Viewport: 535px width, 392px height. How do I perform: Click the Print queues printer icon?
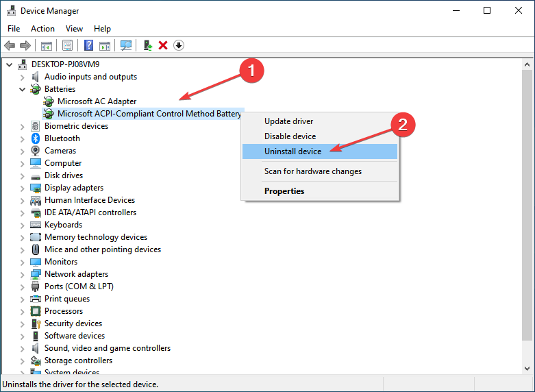click(36, 299)
